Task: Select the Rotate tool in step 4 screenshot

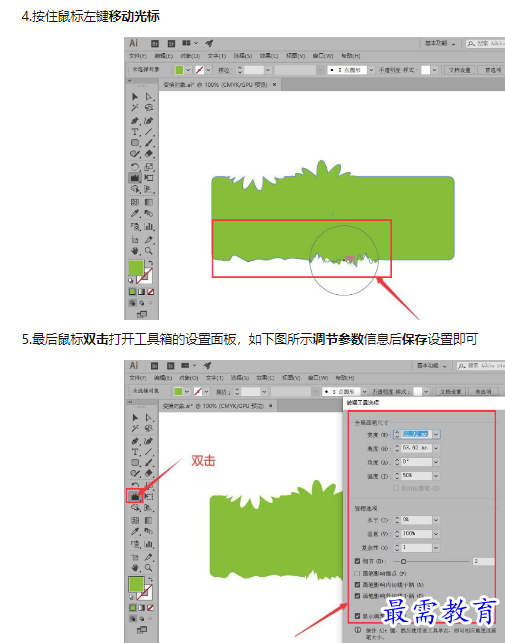Action: tap(135, 167)
